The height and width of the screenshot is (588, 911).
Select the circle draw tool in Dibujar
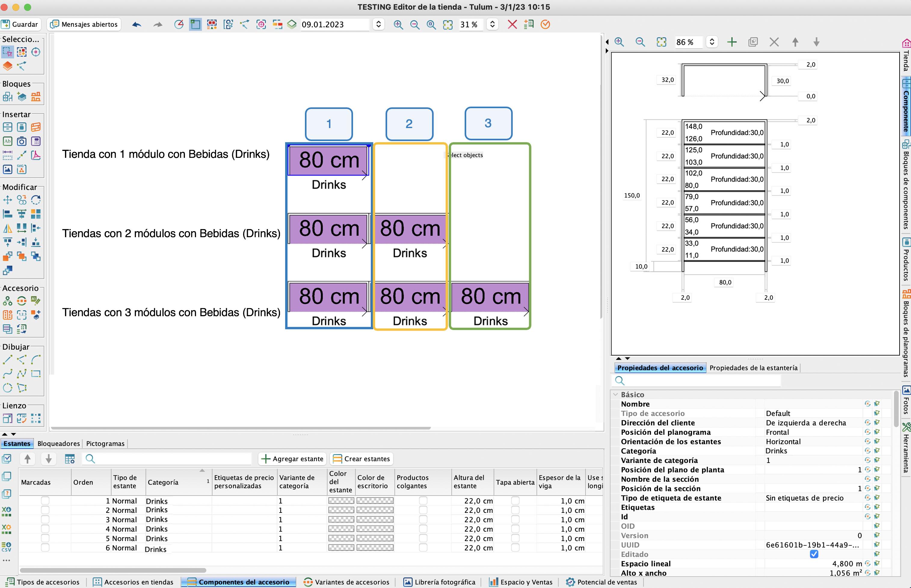(8, 387)
